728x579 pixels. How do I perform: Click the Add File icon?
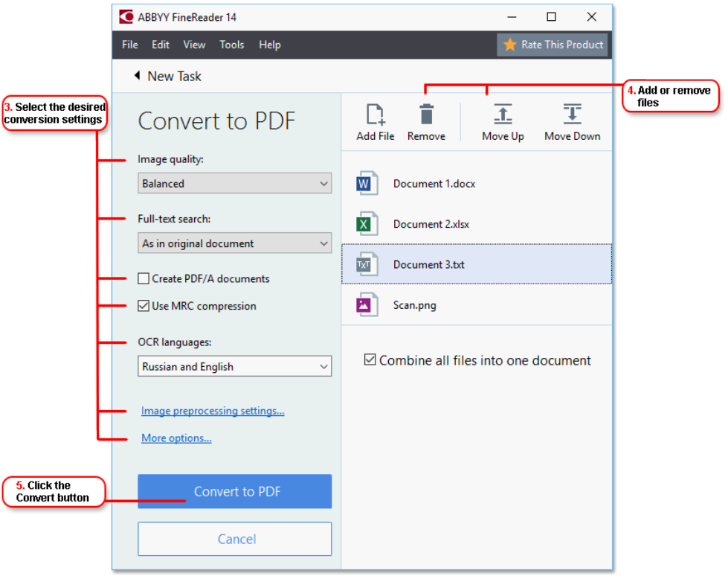pos(375,115)
